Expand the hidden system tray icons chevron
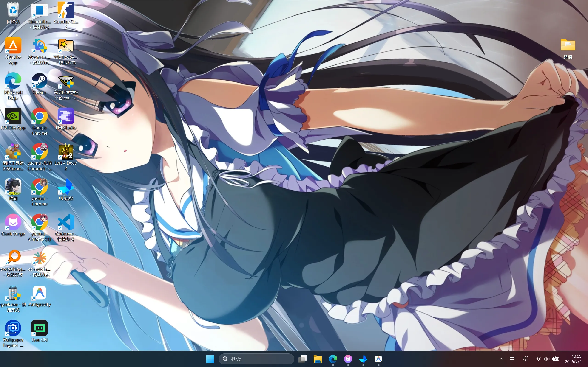 [x=501, y=359]
